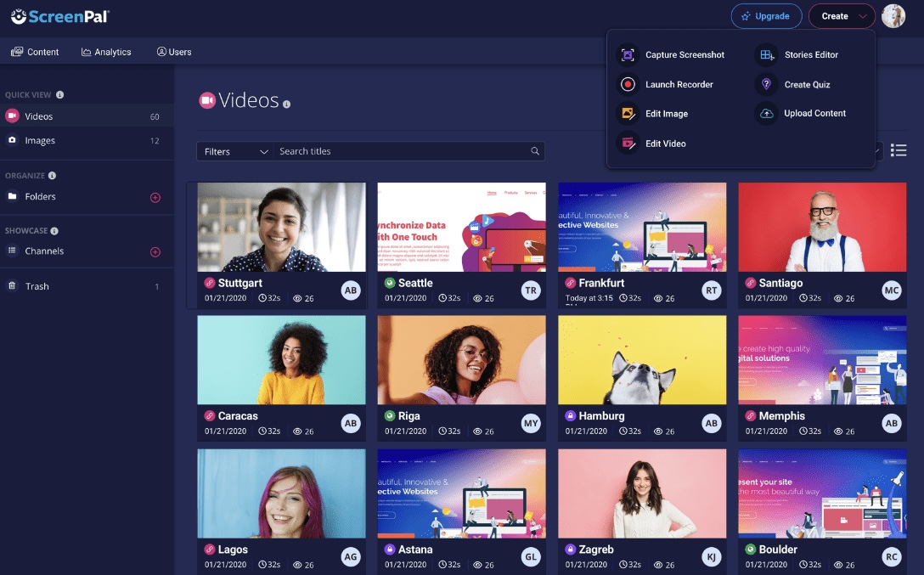
Task: Click 'Today at 3:15' date on Frankfurt
Action: [589, 298]
